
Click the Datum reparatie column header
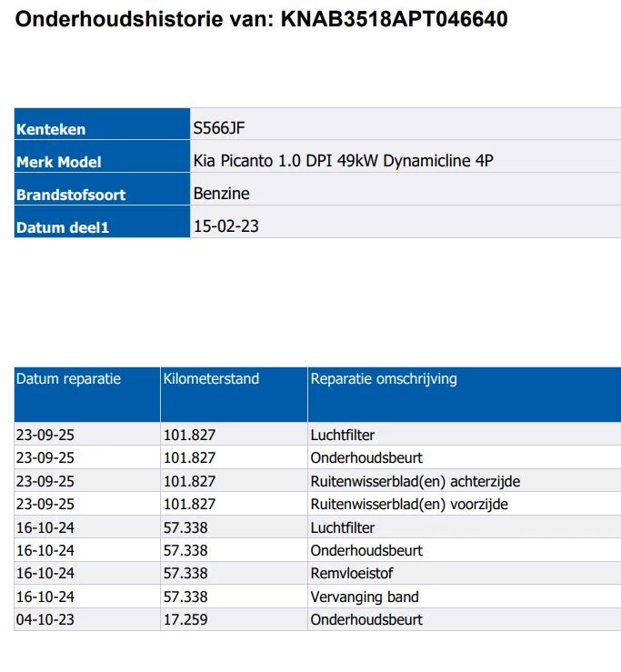point(69,379)
